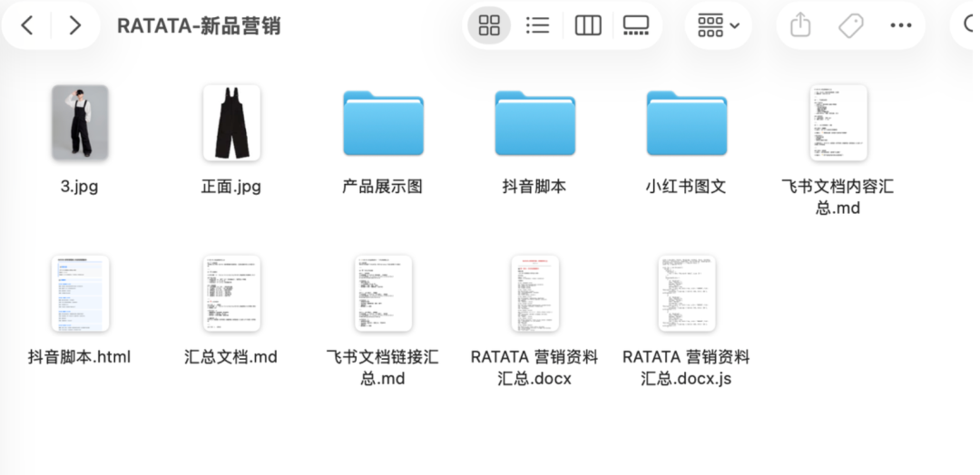Click the Edit Tags icon

point(850,25)
